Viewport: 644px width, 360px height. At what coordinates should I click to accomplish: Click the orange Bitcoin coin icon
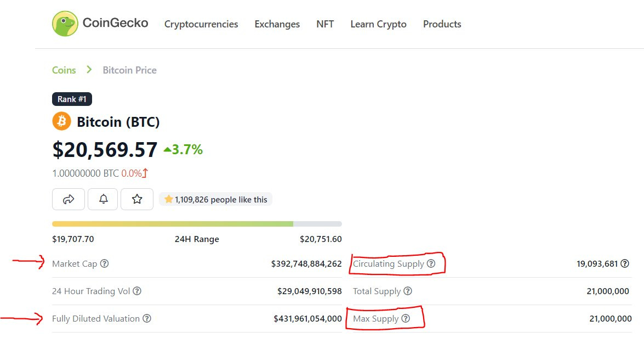[x=61, y=121]
